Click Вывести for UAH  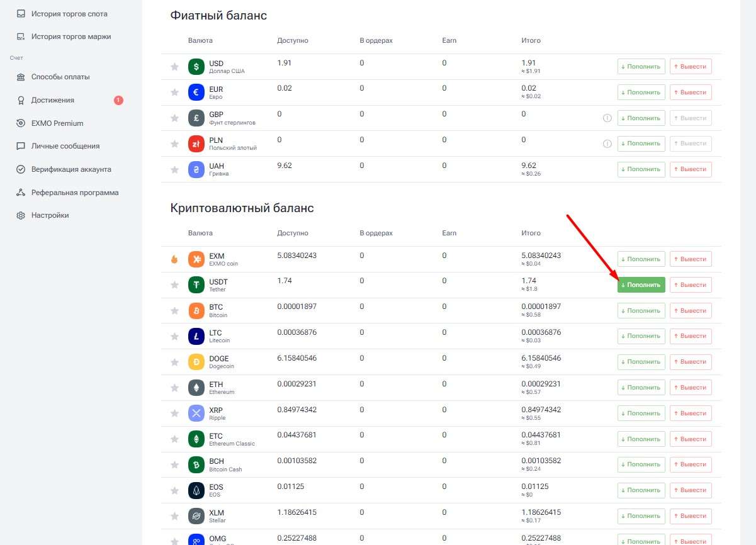(691, 169)
